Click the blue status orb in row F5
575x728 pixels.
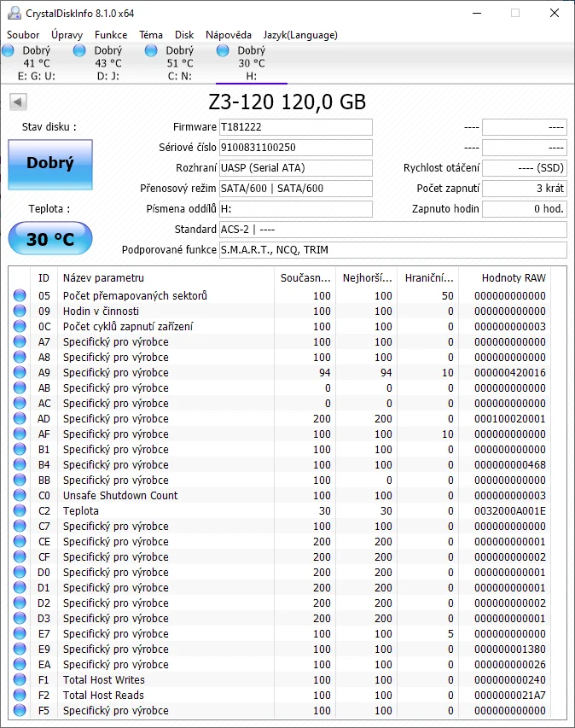coord(20,710)
